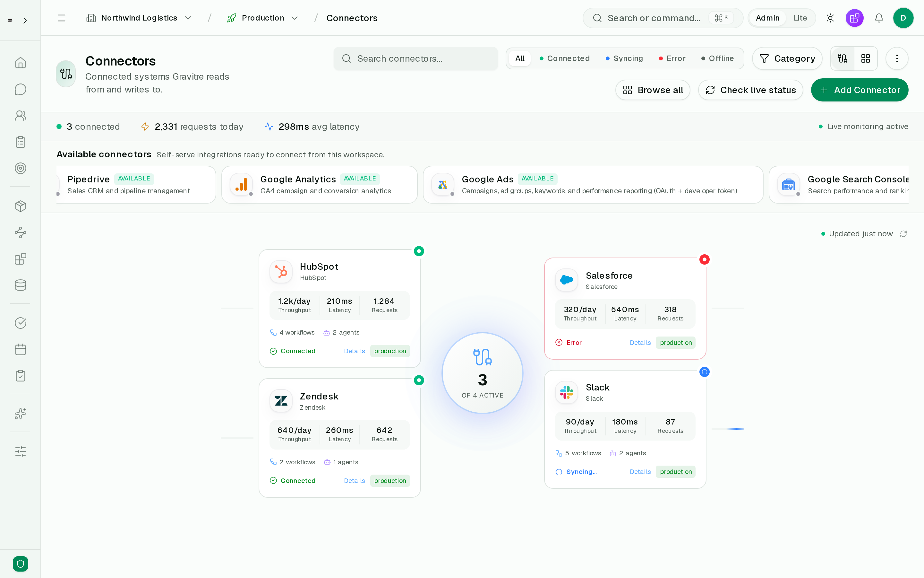Click Browse all button

tap(653, 90)
